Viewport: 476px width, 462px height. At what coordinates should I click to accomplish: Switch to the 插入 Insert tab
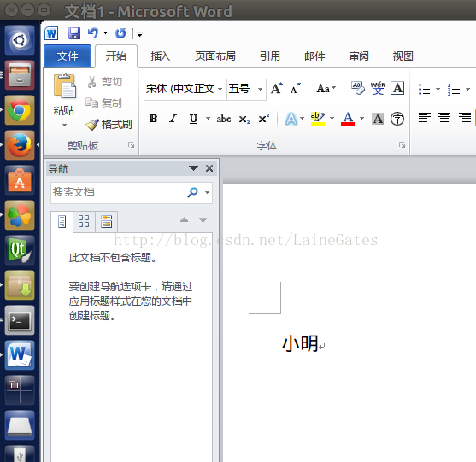pos(161,56)
